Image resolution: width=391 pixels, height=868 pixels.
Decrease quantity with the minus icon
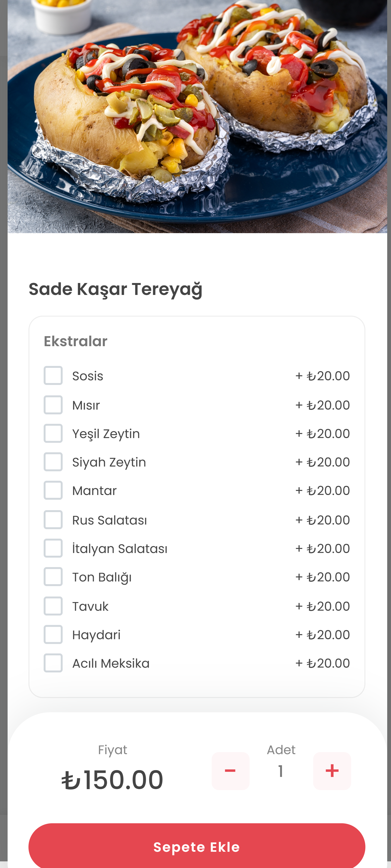[230, 771]
